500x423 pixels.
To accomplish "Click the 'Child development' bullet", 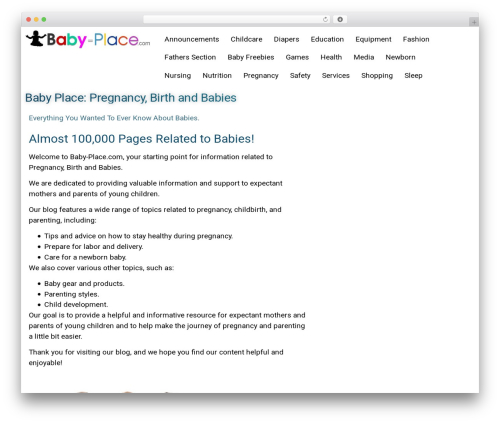I will tap(76, 305).
